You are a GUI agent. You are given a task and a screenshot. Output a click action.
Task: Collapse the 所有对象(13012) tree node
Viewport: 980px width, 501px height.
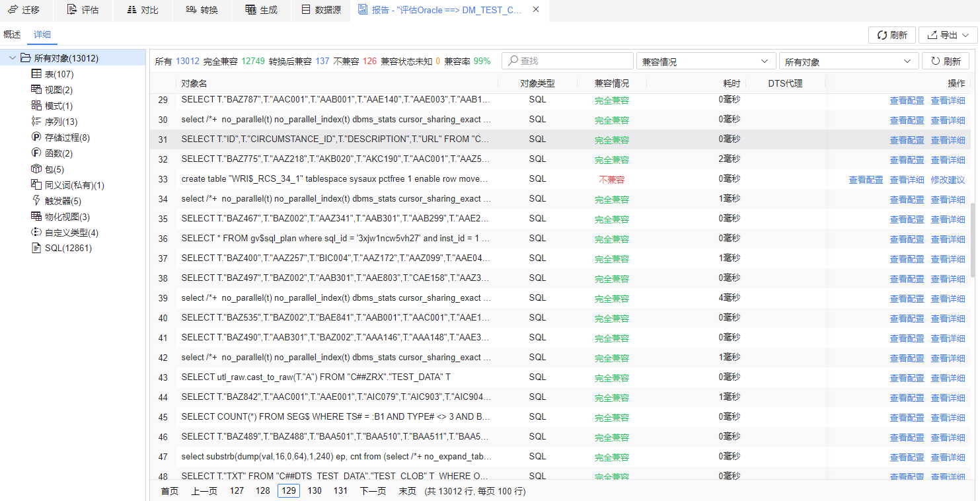pos(13,58)
